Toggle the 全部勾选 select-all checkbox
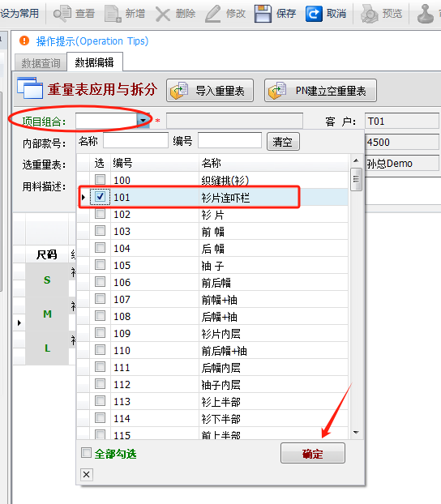The width and height of the screenshot is (441, 504). [86, 453]
